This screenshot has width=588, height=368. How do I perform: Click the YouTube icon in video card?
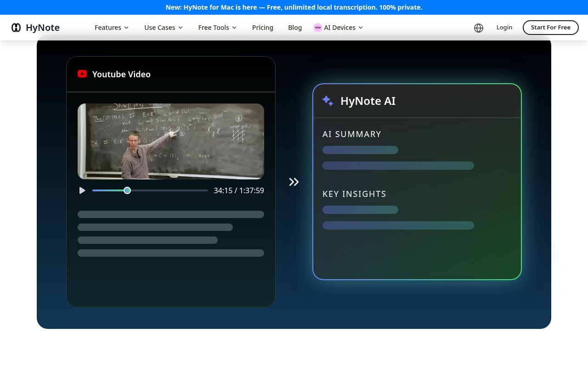point(82,74)
